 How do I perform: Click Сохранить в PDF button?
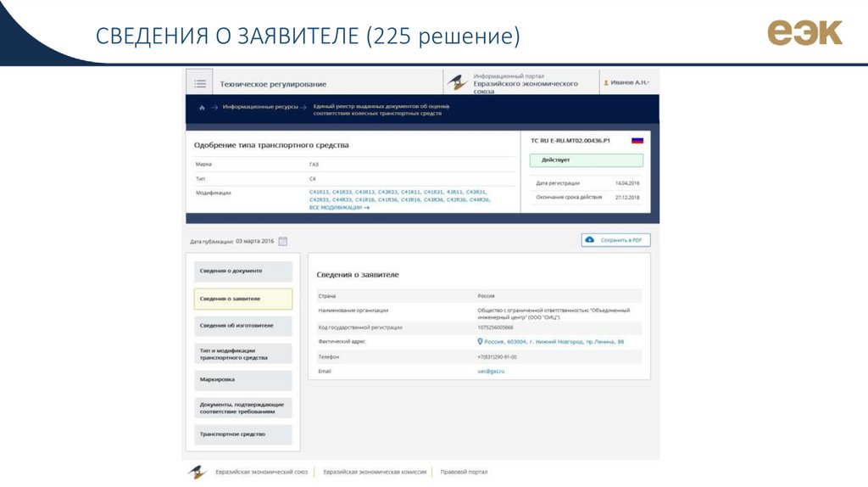(616, 240)
